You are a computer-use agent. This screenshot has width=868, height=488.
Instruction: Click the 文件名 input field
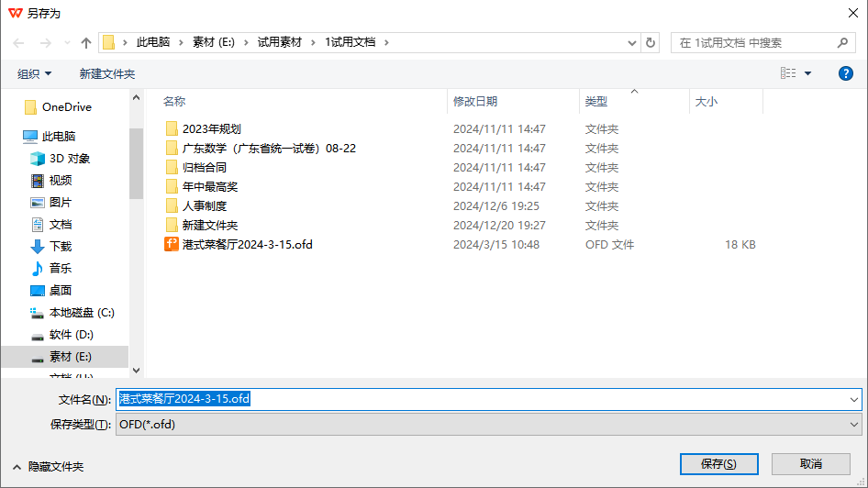489,399
